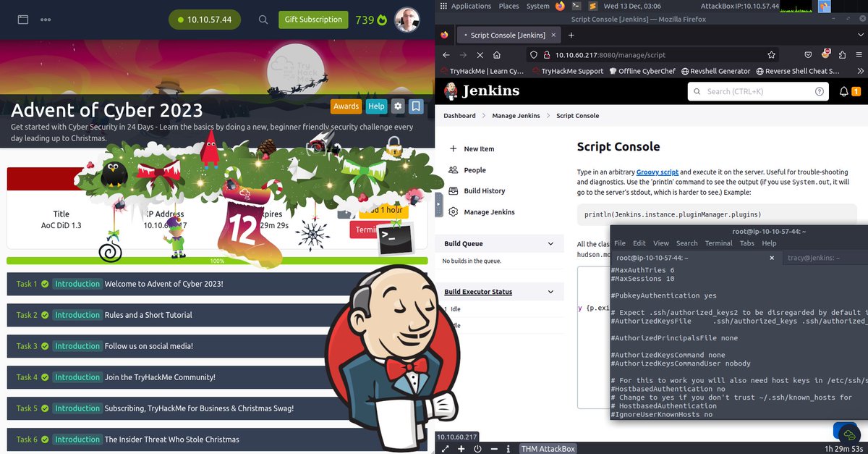Go back using Firefox back arrow
868x454 pixels.
(446, 55)
